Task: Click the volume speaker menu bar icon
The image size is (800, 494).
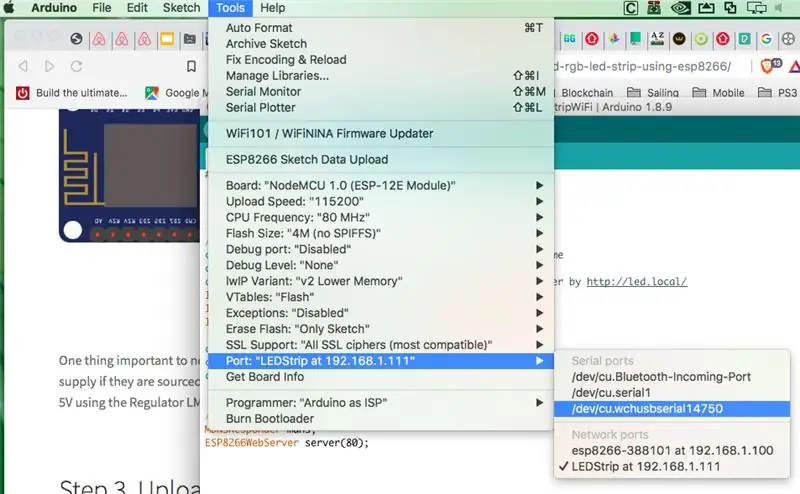Action: [779, 8]
